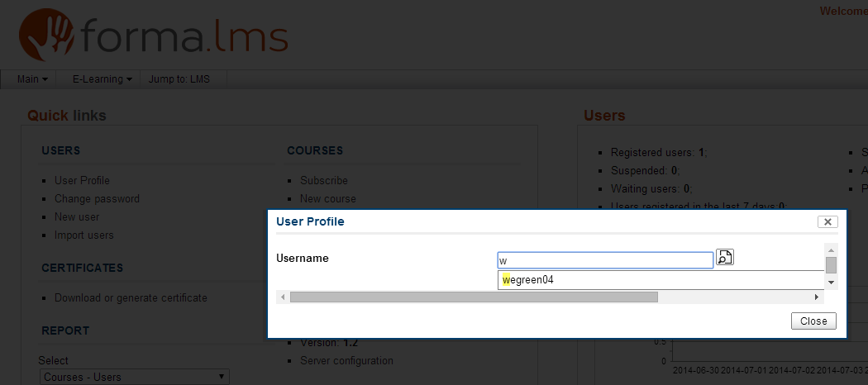
Task: Click the user search icon beside Username
Action: pos(725,258)
